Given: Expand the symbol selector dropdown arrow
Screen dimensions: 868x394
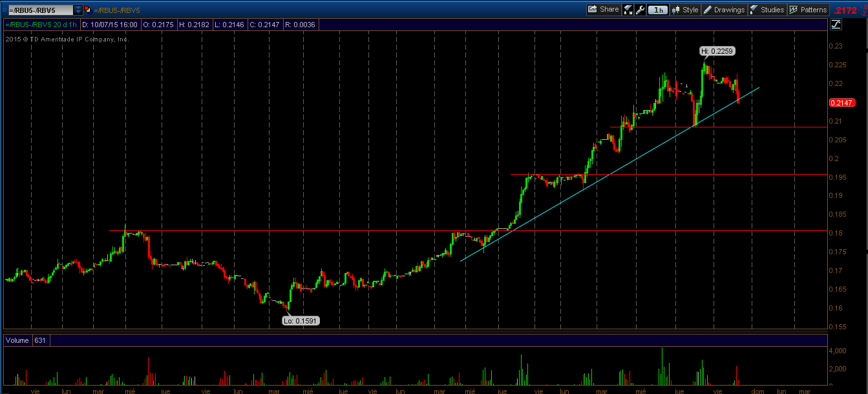Looking at the screenshot, I should click(78, 10).
